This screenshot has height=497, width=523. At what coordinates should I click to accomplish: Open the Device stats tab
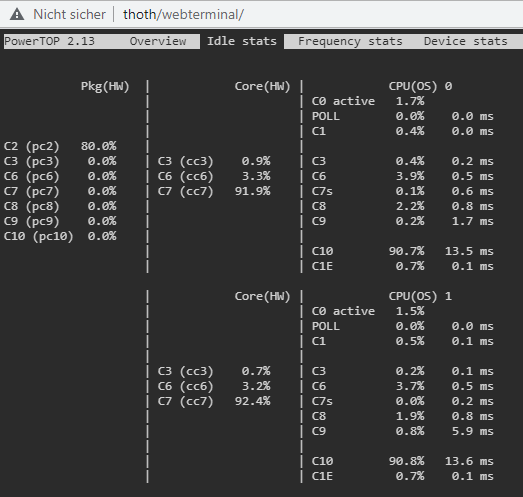(x=466, y=41)
